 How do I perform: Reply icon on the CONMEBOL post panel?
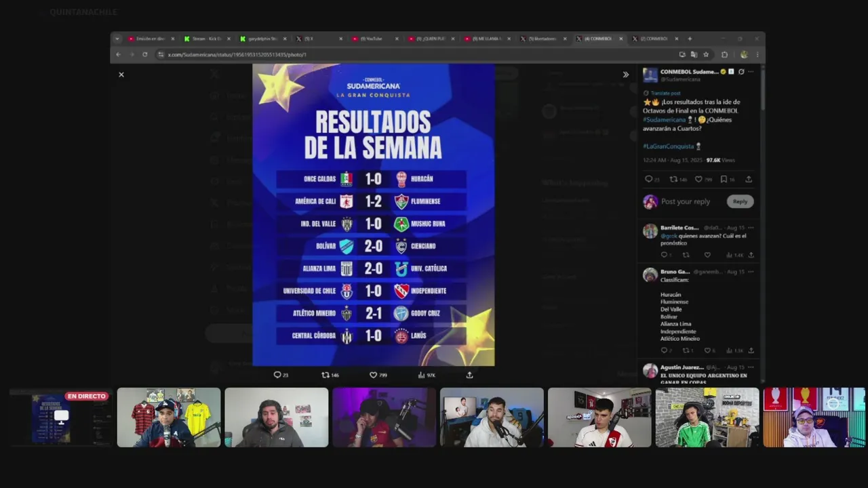648,179
